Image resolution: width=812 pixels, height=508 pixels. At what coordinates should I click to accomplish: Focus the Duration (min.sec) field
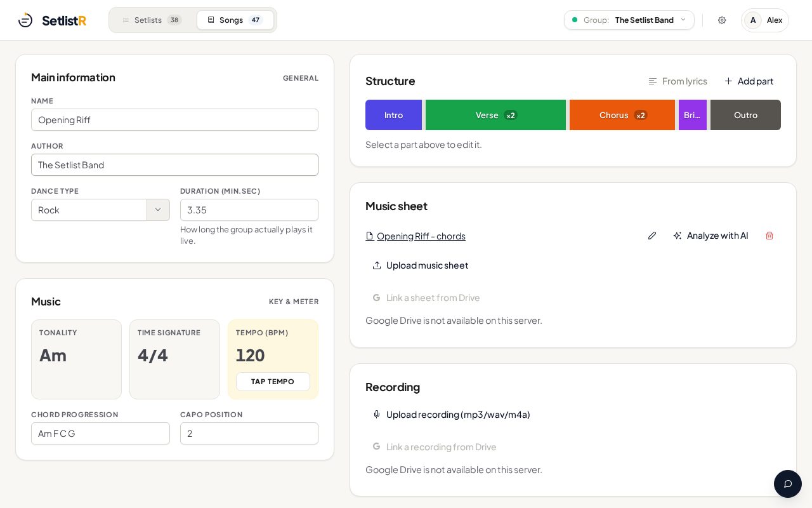pyautogui.click(x=249, y=210)
